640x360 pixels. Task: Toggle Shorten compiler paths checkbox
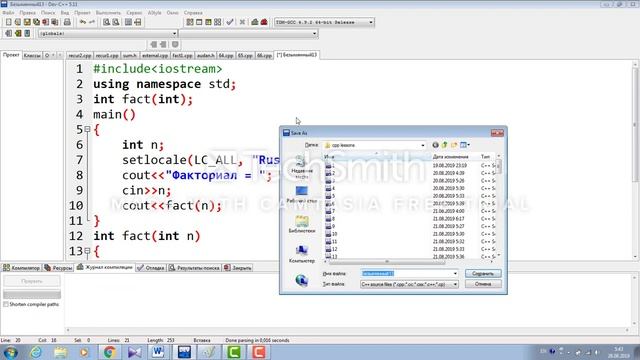pos(6,304)
